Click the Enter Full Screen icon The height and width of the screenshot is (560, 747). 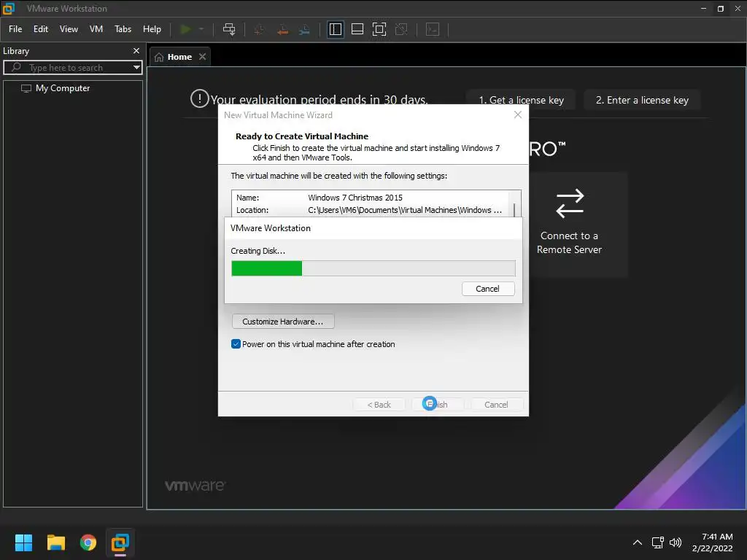pos(379,29)
